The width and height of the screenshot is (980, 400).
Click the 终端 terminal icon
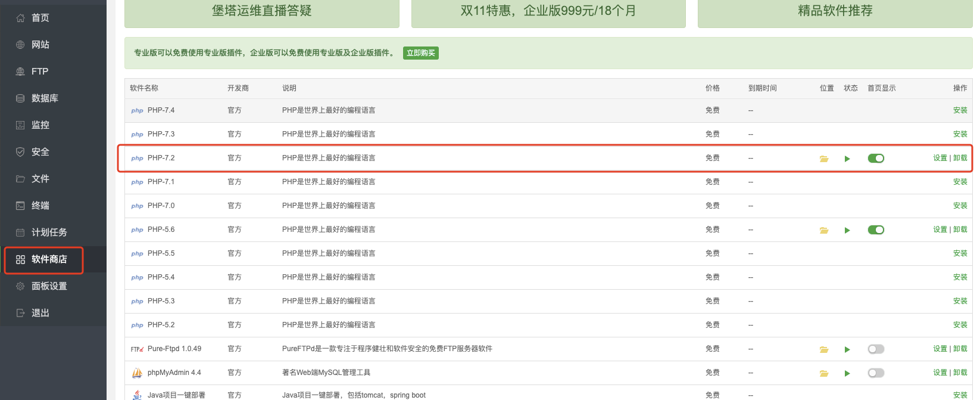tap(20, 206)
